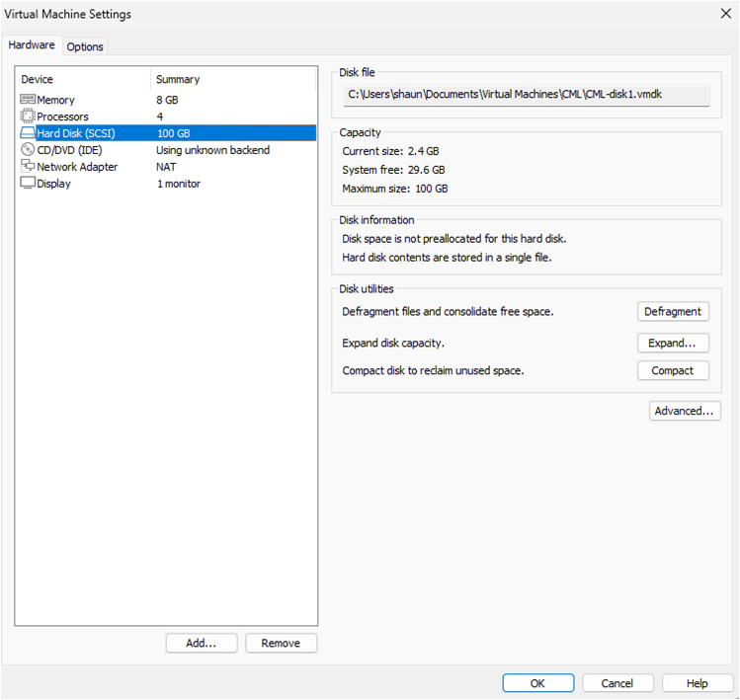Select the Hardware tab
The width and height of the screenshot is (740, 700).
(32, 45)
